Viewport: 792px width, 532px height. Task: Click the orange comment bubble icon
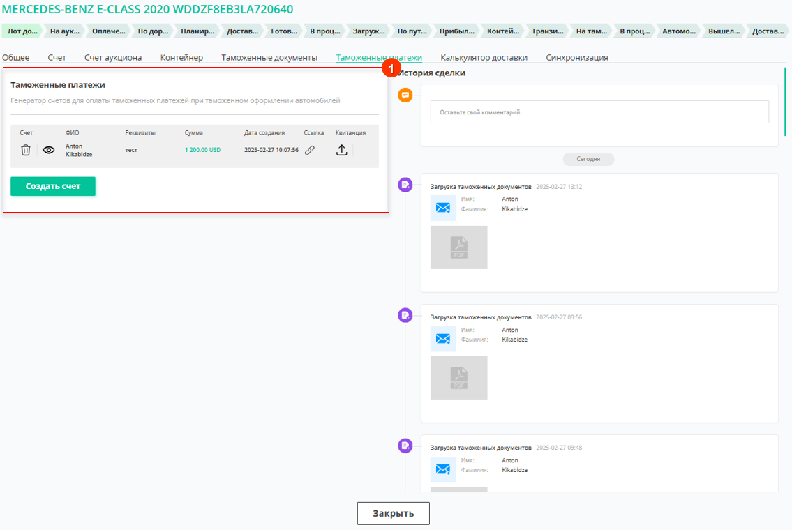(x=405, y=95)
